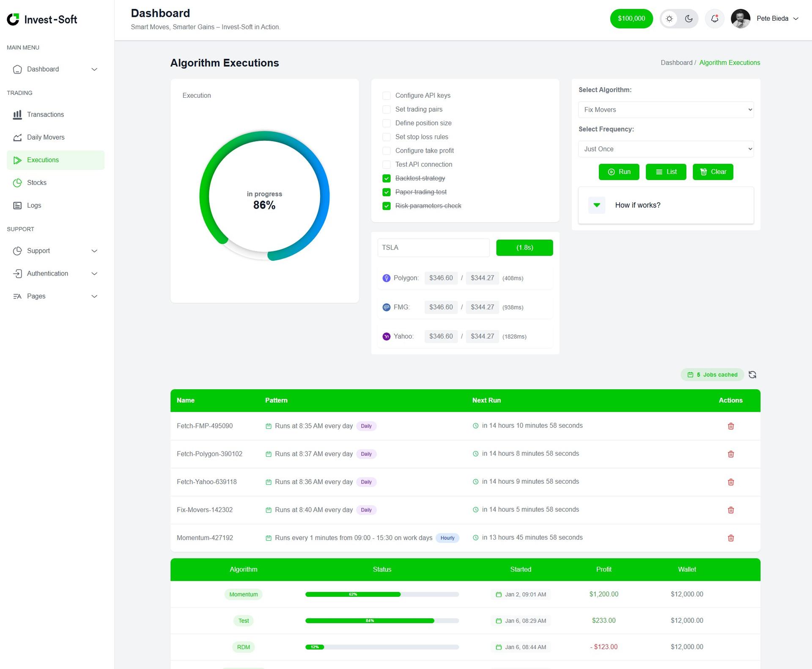Click the refresh cached jobs icon

click(752, 374)
